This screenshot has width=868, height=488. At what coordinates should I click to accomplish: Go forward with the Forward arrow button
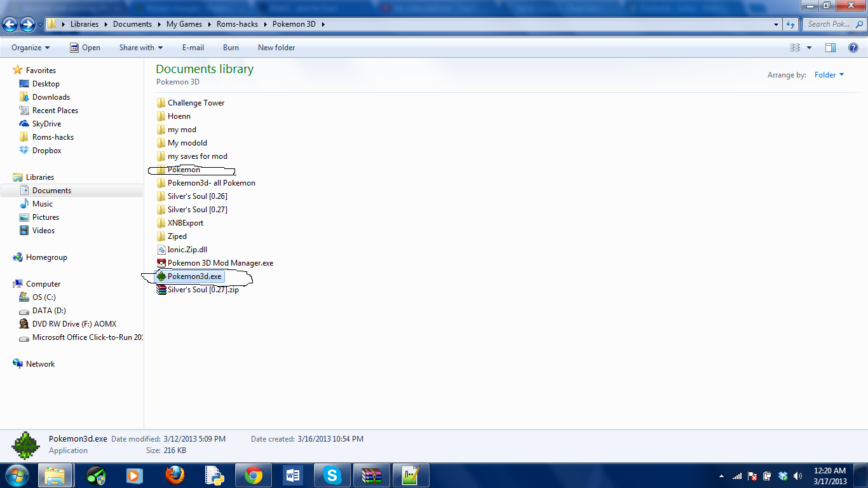coord(27,24)
